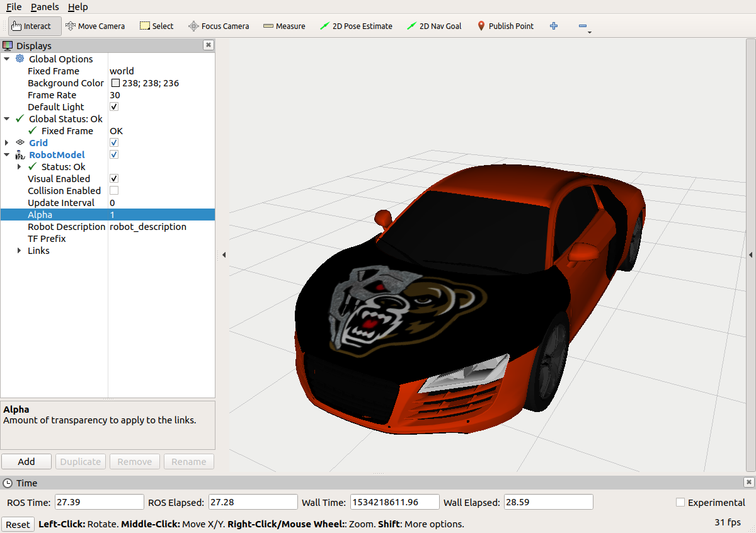Viewport: 756px width, 533px height.
Task: Select the Interact tool
Action: pyautogui.click(x=35, y=26)
